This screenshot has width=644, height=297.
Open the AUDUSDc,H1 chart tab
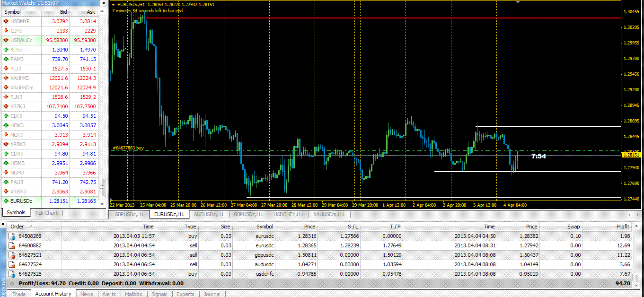click(x=209, y=214)
